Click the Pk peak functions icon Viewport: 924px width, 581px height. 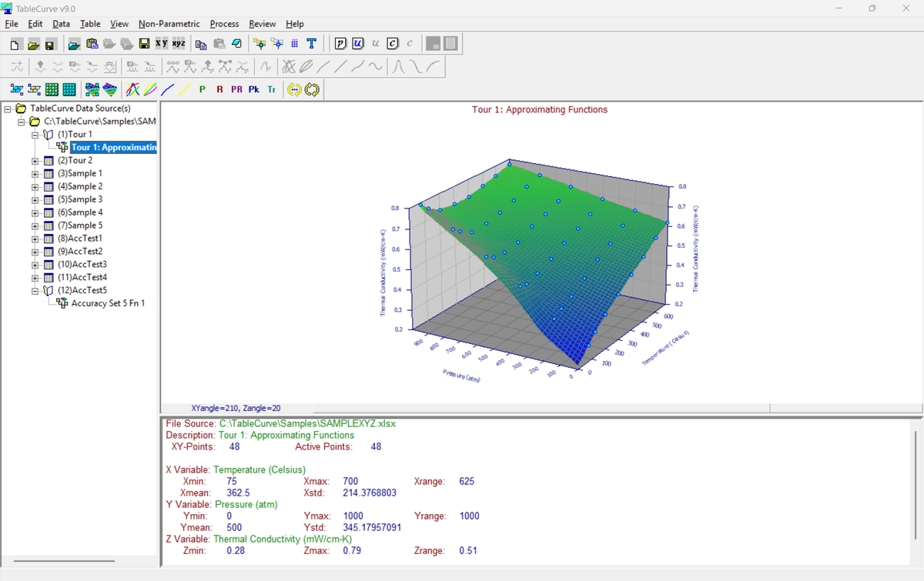pyautogui.click(x=254, y=90)
